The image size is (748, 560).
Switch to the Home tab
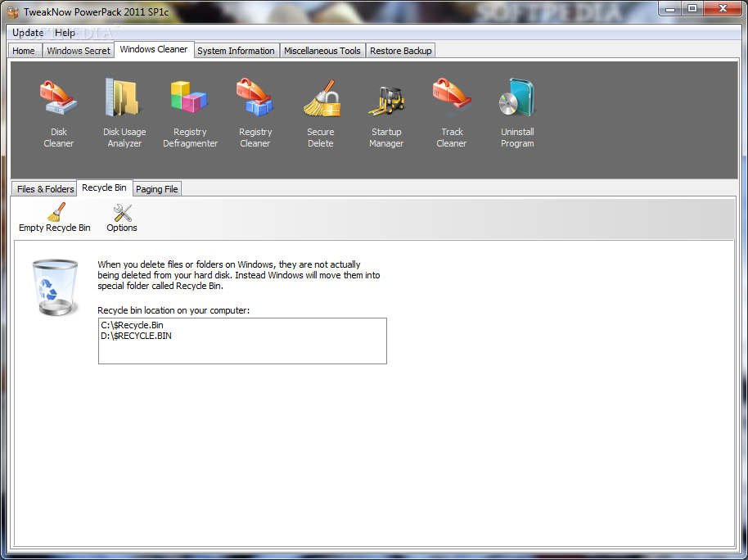click(x=24, y=51)
